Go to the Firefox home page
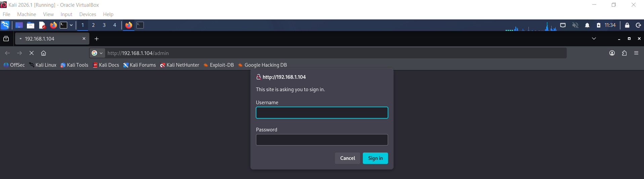The image size is (644, 179). coord(43,53)
